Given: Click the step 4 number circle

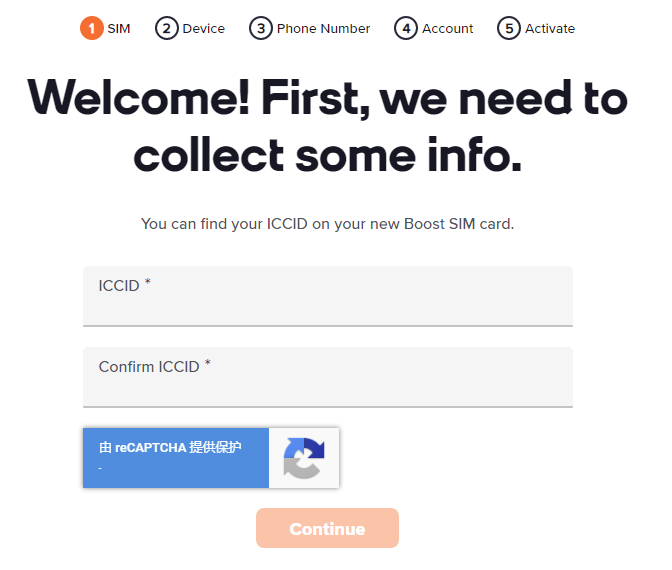Looking at the screenshot, I should click(x=406, y=28).
